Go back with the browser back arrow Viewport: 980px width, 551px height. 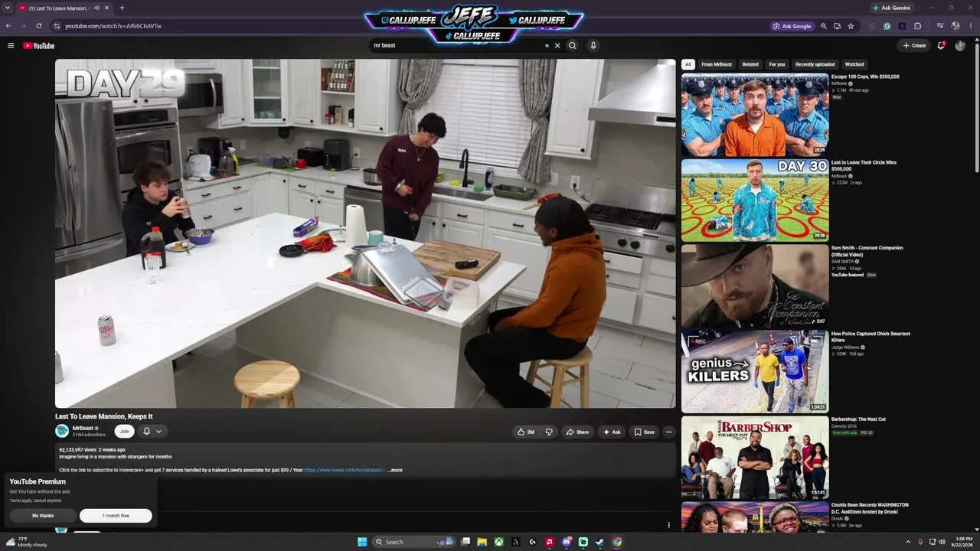(8, 26)
